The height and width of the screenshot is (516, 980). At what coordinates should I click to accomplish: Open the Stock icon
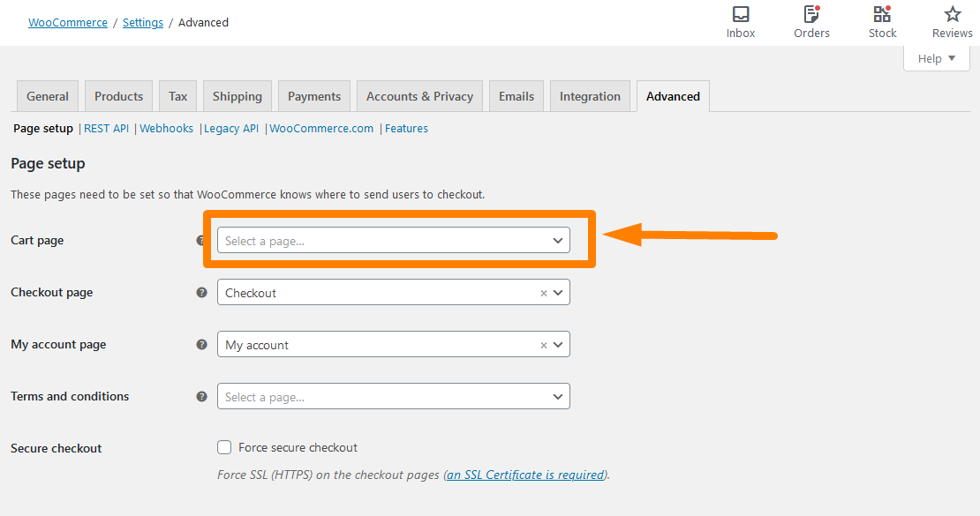click(882, 14)
